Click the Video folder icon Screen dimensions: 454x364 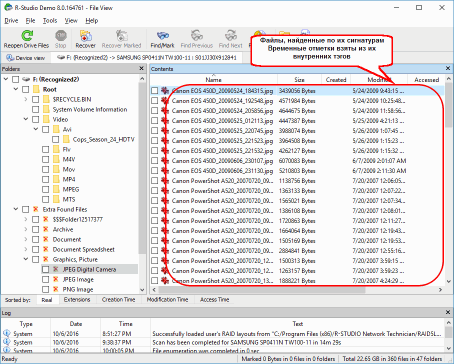coord(46,119)
